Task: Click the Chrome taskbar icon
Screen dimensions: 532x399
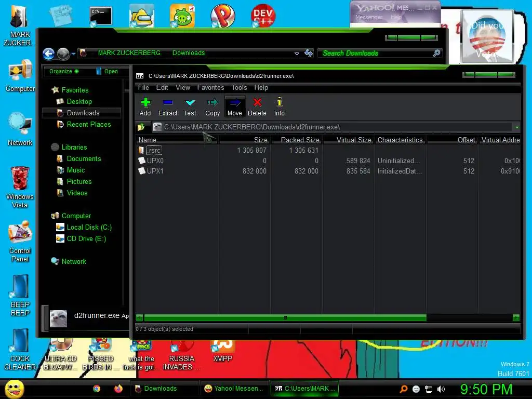Action: tap(97, 389)
